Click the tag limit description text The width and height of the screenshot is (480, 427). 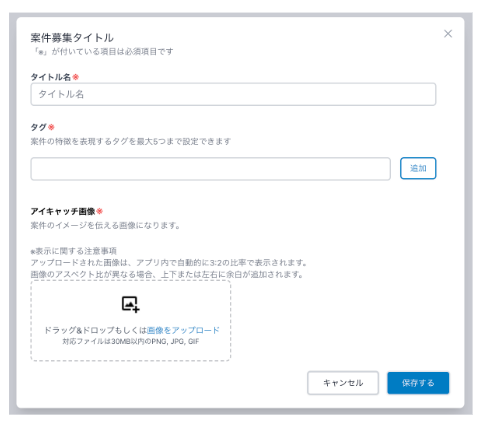tap(131, 142)
